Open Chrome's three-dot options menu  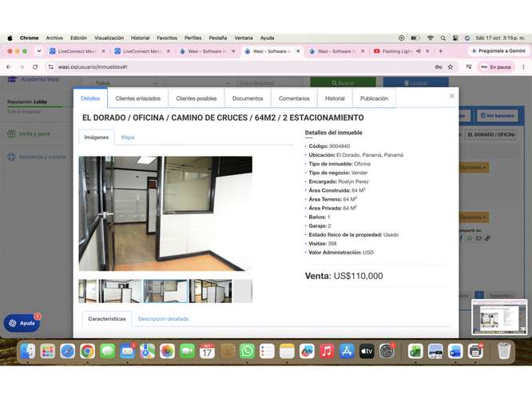(523, 67)
